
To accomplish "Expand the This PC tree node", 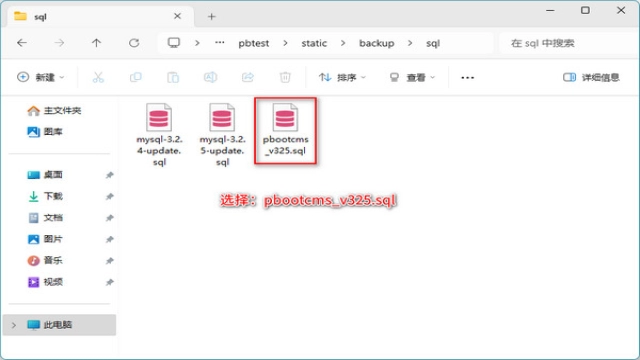I will click(14, 325).
